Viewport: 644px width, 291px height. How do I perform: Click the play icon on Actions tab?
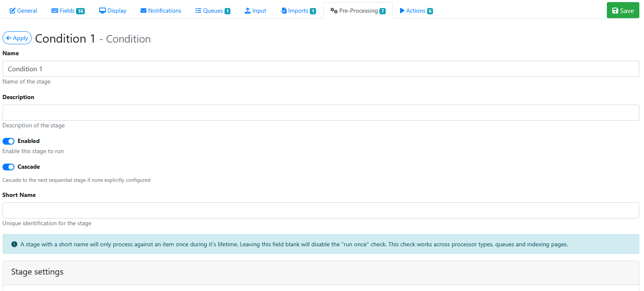point(402,11)
